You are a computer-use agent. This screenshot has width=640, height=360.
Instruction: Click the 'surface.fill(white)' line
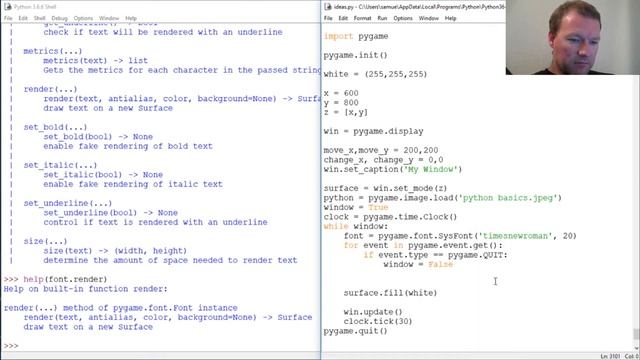tap(391, 293)
